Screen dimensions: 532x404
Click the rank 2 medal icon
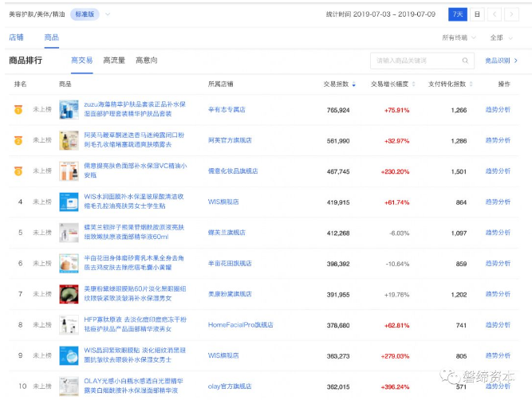coord(18,140)
